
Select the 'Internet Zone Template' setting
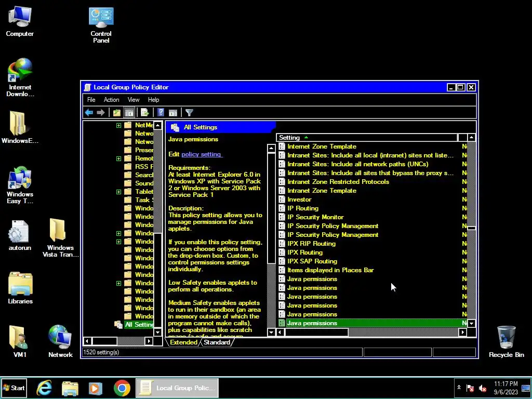coord(322,147)
